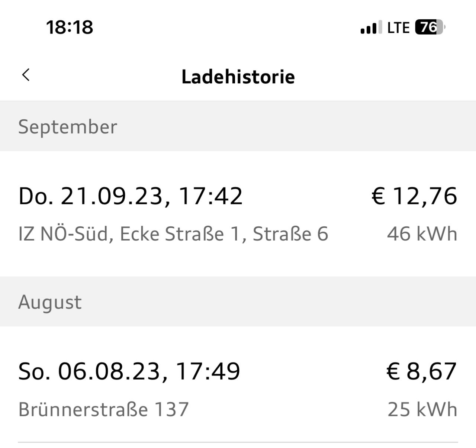476x448 pixels.
Task: Tap the € 8,67 amount
Action: pyautogui.click(x=422, y=371)
